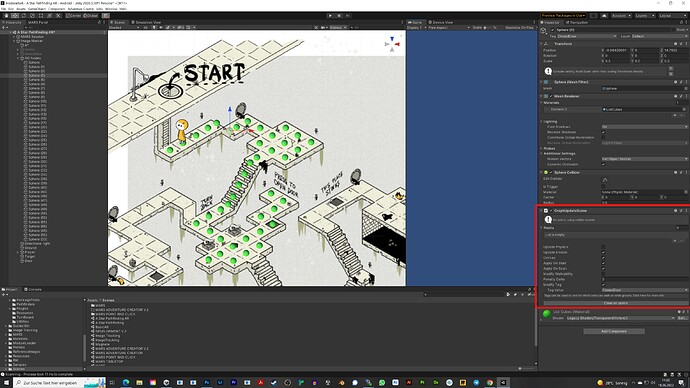Open the Tag Value dropdown
Viewport: 690px width, 388px height.
644,290
